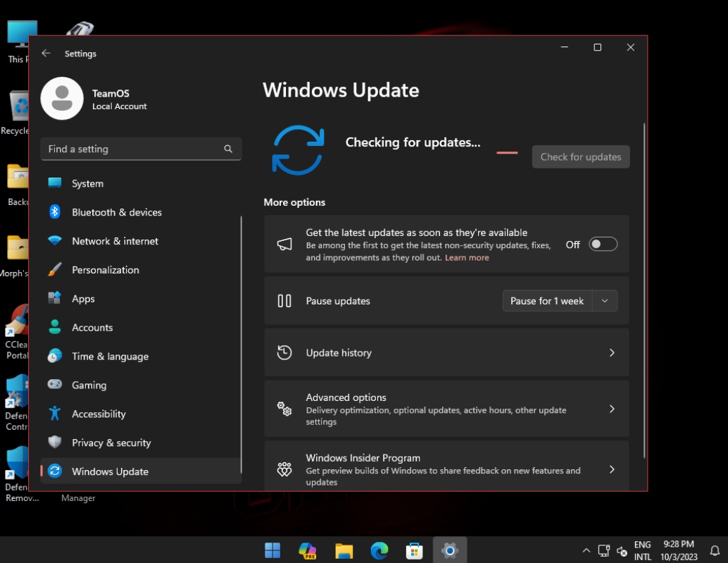Viewport: 728px width, 563px height.
Task: Click the gears icon beside Advanced options
Action: 284,409
